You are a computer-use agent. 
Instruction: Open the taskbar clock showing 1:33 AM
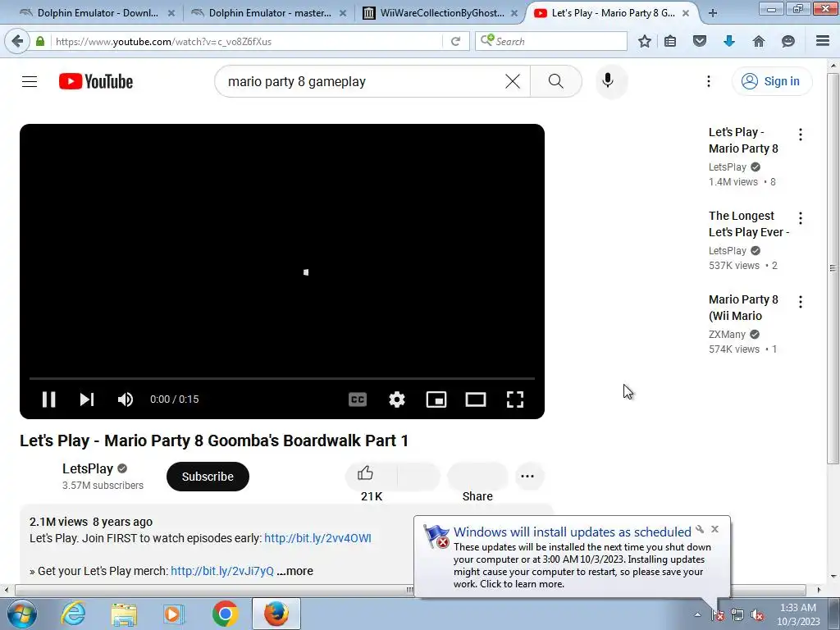798,614
